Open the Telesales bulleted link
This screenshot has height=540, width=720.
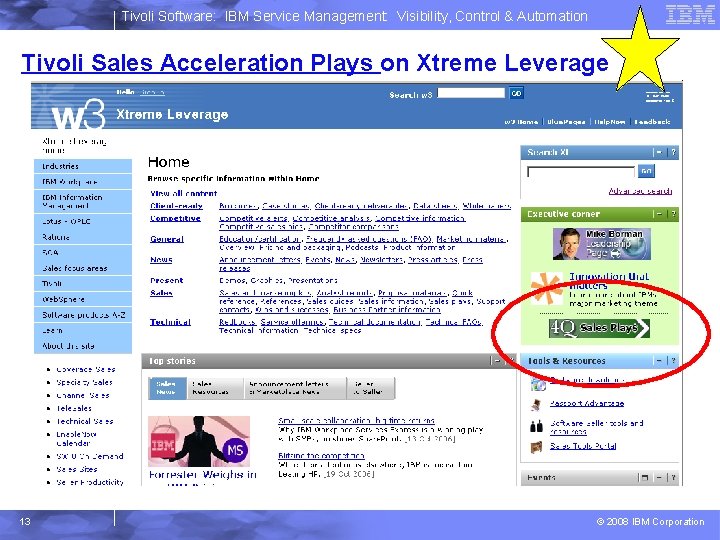(74, 408)
